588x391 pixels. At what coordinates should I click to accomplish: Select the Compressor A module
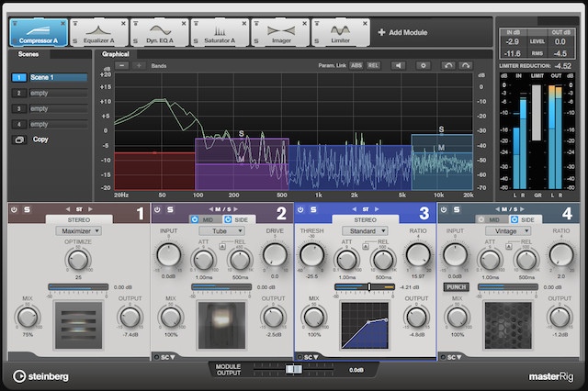pos(39,33)
